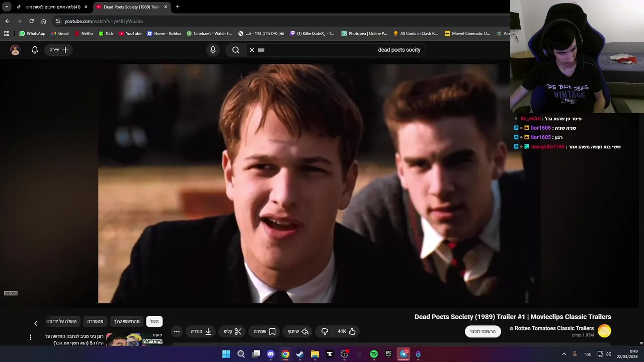Open Discord from the taskbar
Viewport: 644px width, 362px height.
[271, 354]
